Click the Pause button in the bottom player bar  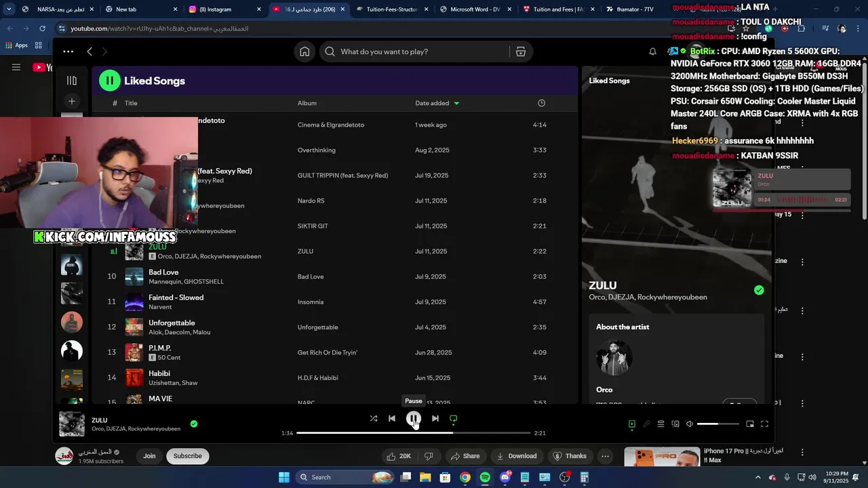(x=413, y=419)
